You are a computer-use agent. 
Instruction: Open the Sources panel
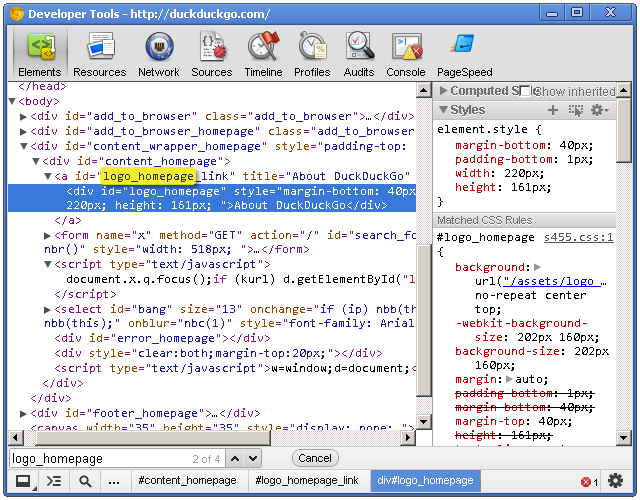[211, 55]
